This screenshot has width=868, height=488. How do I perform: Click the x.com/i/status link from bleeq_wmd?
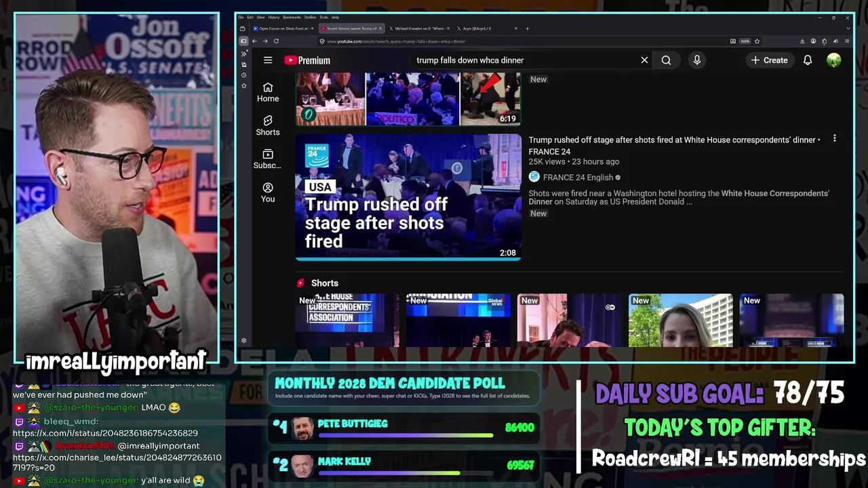coord(105,433)
